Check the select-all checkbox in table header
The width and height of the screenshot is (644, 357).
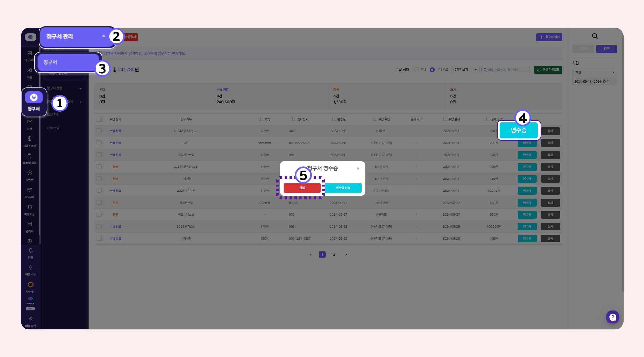[x=99, y=119]
